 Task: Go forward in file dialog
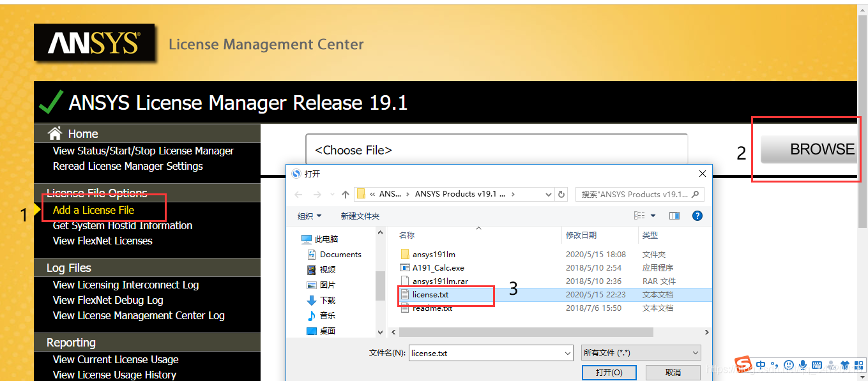317,194
